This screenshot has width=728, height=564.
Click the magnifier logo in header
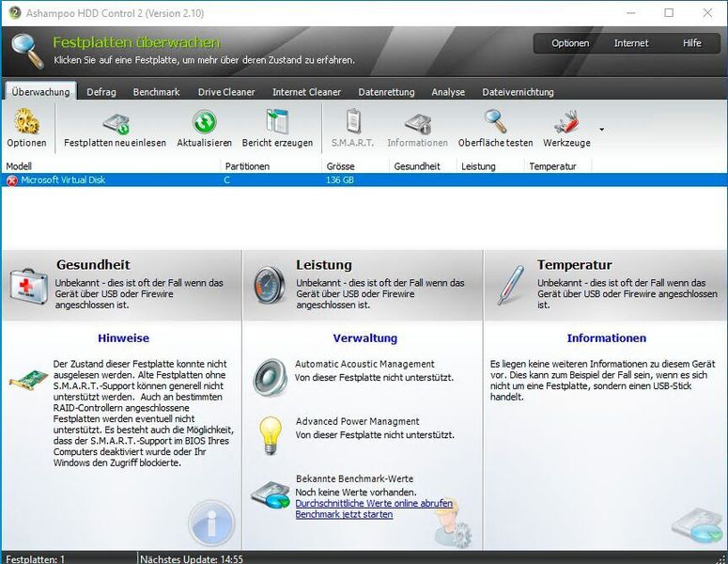tap(27, 51)
